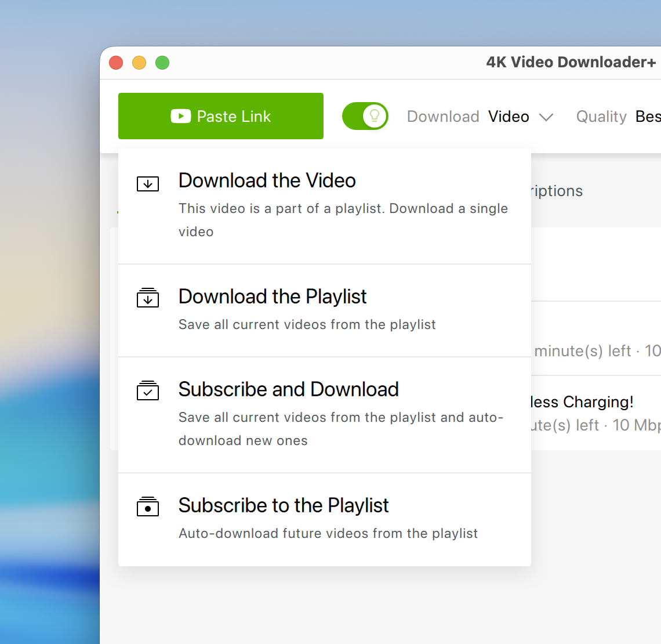Click the Subscribe and Download checkmark icon
The image size is (661, 644).
(148, 390)
